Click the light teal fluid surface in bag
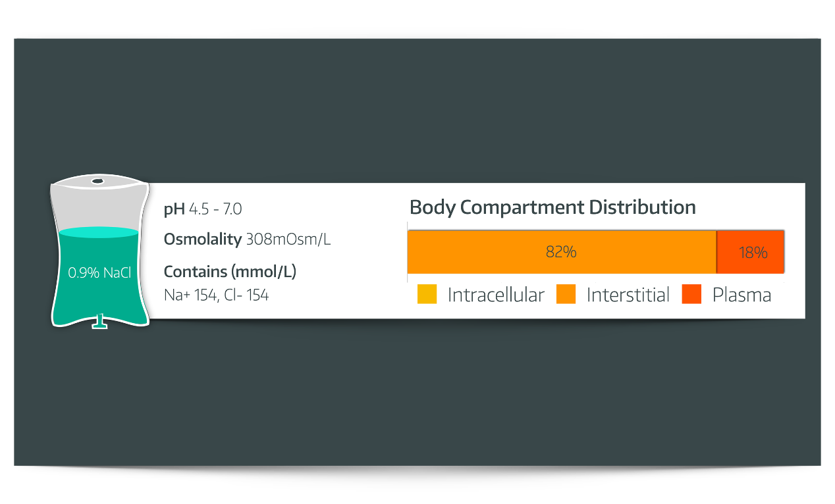835x504 pixels. point(99,232)
